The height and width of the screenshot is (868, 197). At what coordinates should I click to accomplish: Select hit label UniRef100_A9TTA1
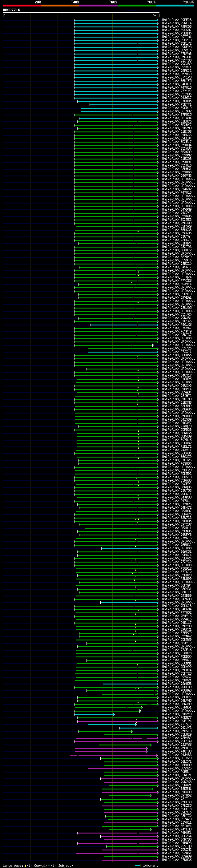tap(176, 37)
